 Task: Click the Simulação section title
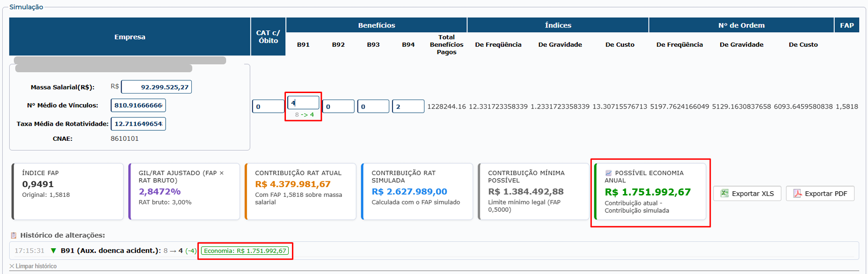[26, 7]
